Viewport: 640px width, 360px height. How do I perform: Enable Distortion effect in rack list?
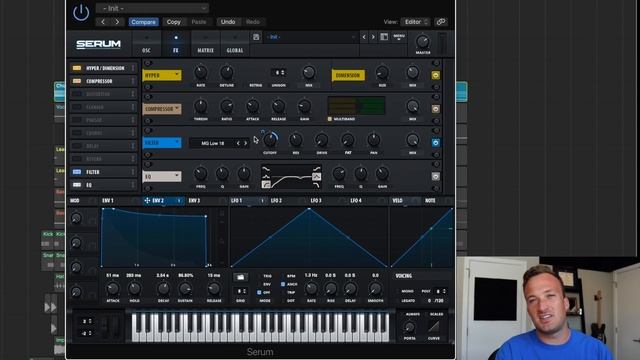click(77, 94)
